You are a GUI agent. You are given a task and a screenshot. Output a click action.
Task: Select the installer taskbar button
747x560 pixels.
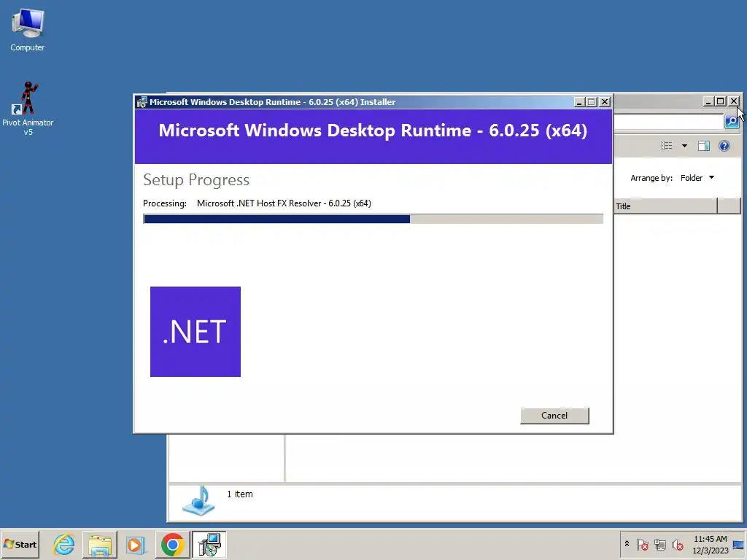[x=209, y=544]
